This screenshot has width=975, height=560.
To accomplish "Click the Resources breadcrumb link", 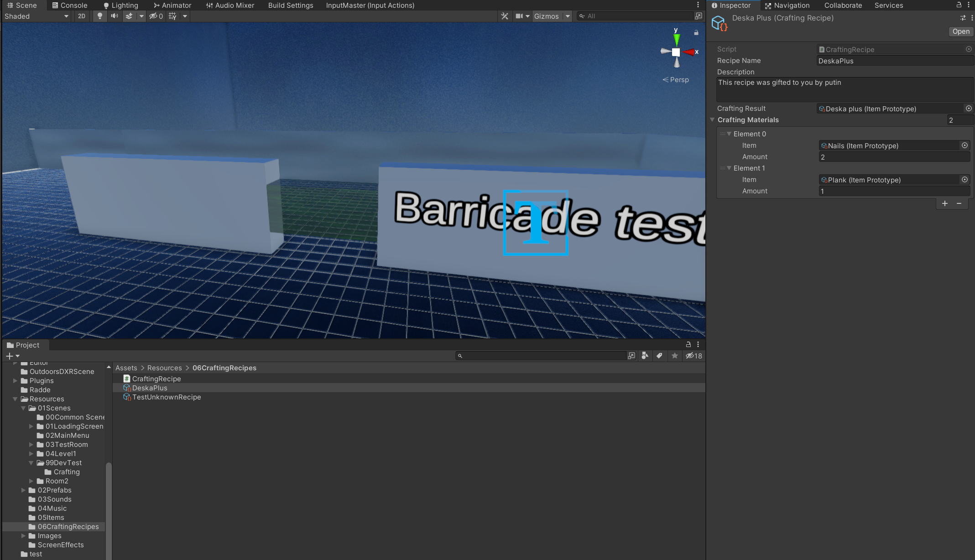I will [x=164, y=368].
